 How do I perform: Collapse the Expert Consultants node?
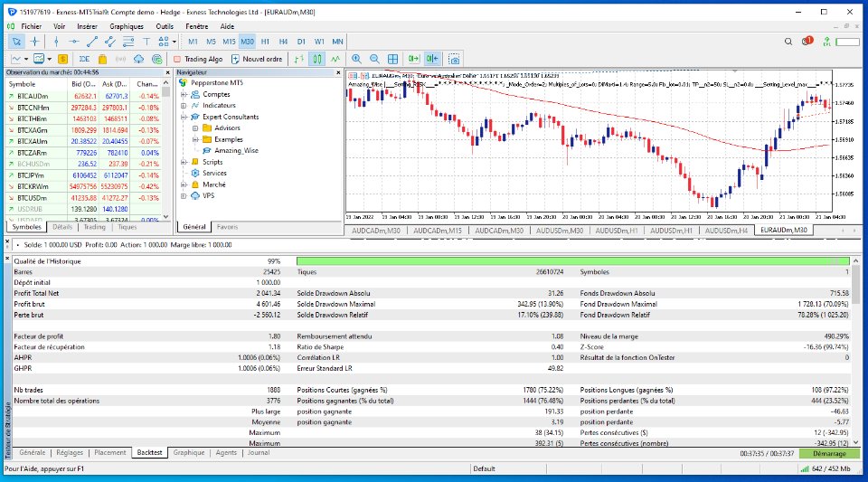(x=184, y=118)
